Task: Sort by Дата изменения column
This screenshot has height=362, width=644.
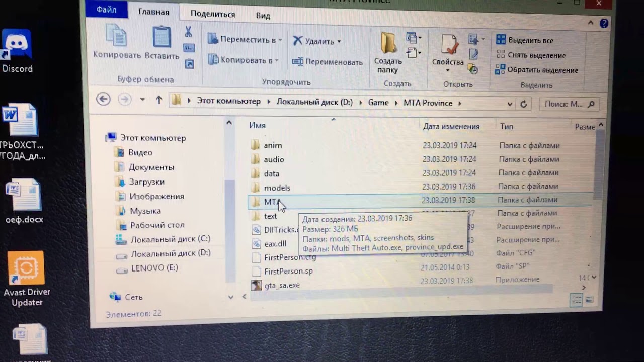Action: coord(451,127)
